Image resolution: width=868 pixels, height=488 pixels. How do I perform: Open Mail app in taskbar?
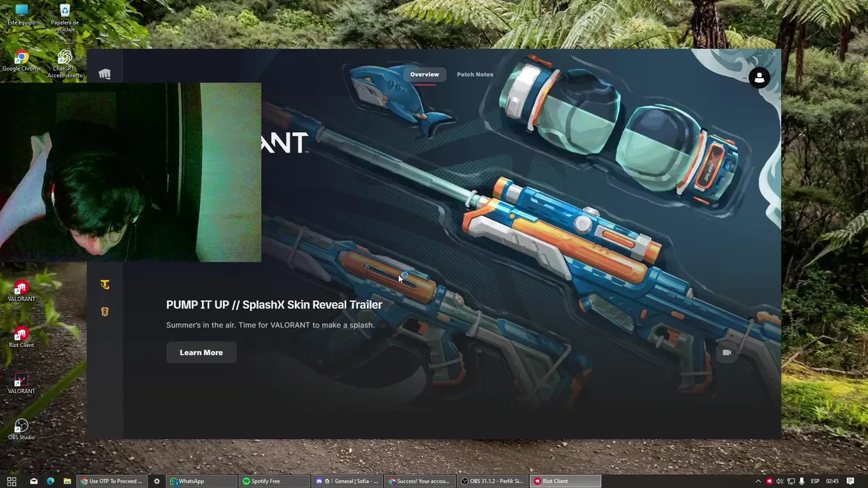click(33, 481)
